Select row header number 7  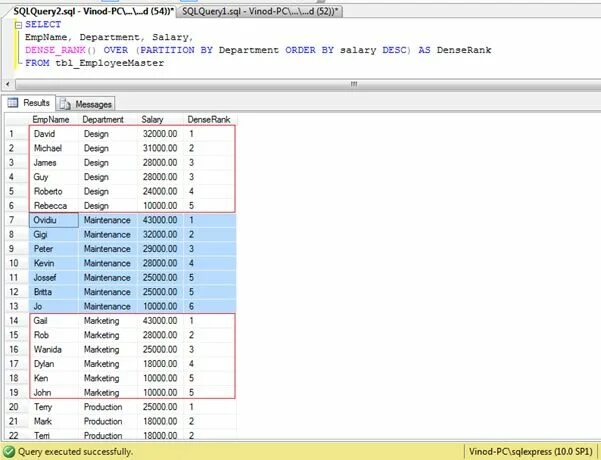point(17,220)
